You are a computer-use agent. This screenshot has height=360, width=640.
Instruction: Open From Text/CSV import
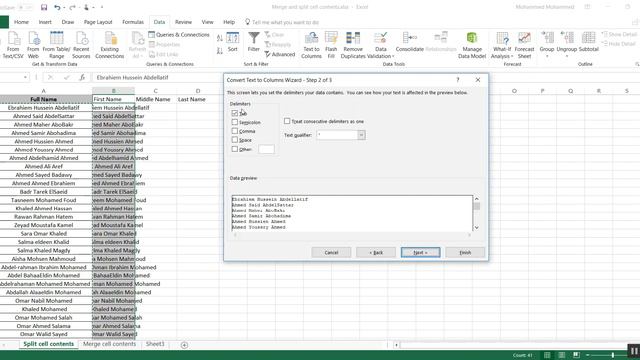pos(13,45)
